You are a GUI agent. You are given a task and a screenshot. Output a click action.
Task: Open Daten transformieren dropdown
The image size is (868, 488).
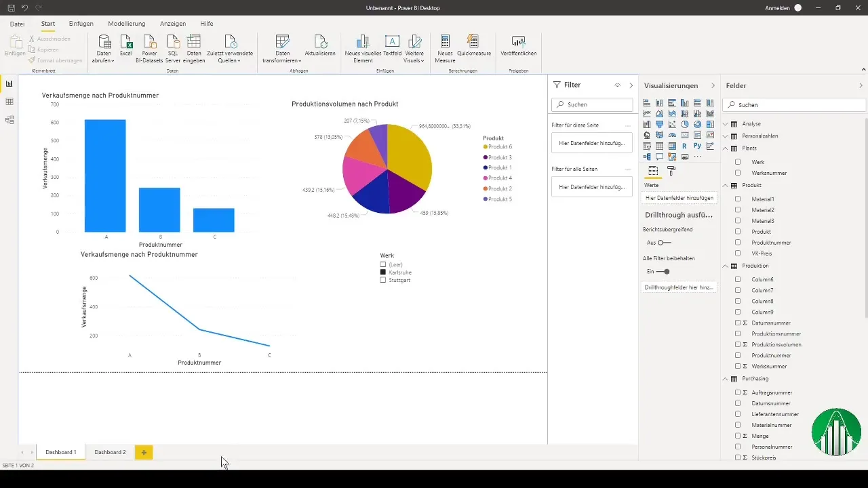point(282,48)
